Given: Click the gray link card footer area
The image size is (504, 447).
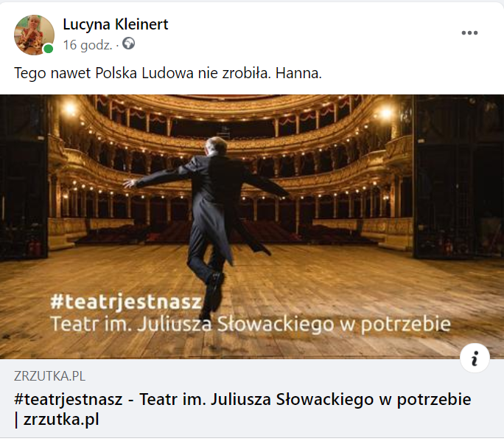Looking at the screenshot, I should click(252, 398).
